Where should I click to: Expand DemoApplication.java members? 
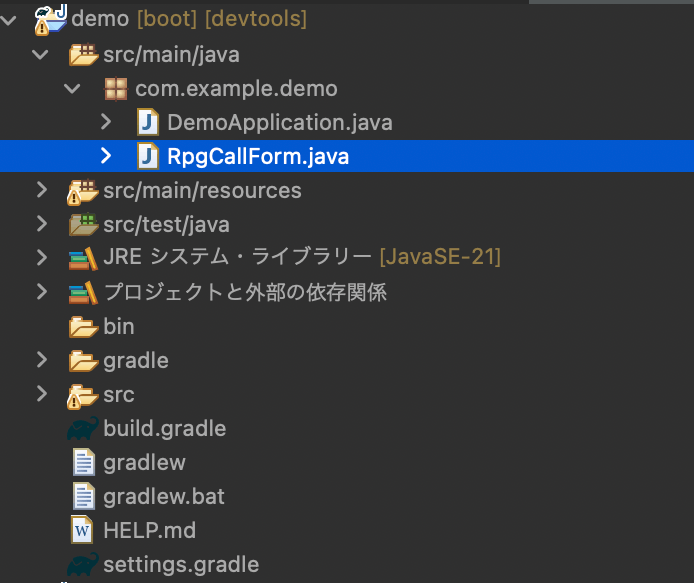(x=106, y=122)
